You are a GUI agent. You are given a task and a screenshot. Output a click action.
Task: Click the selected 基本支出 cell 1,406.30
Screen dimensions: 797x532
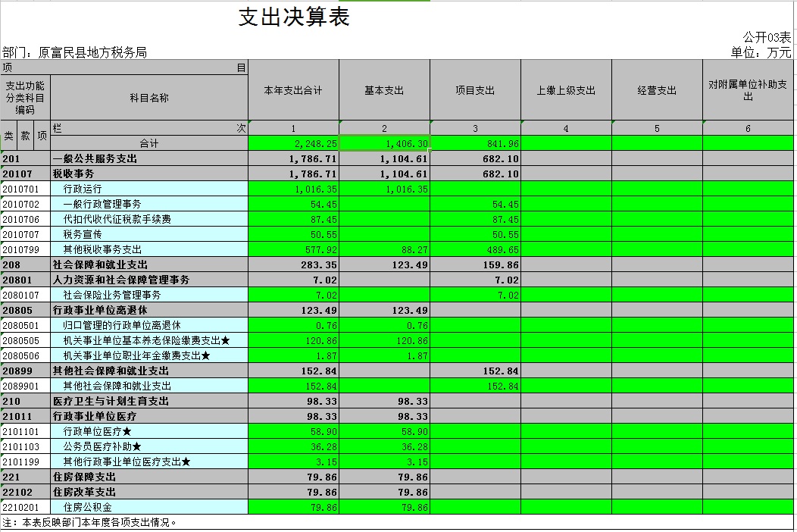pyautogui.click(x=384, y=143)
